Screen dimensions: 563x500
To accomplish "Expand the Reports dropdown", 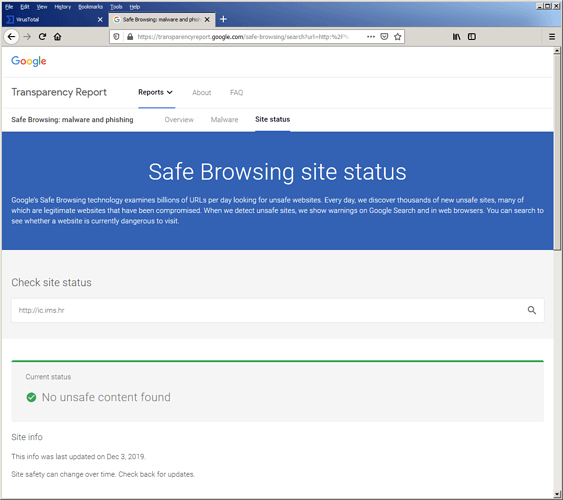I will (155, 92).
